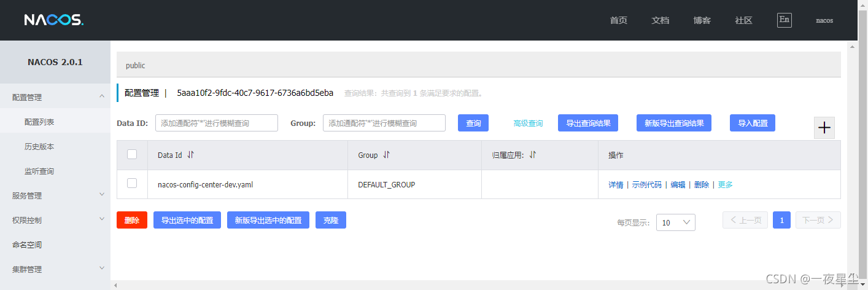
Task: Sort by 归属应用 column icon
Action: tap(532, 155)
